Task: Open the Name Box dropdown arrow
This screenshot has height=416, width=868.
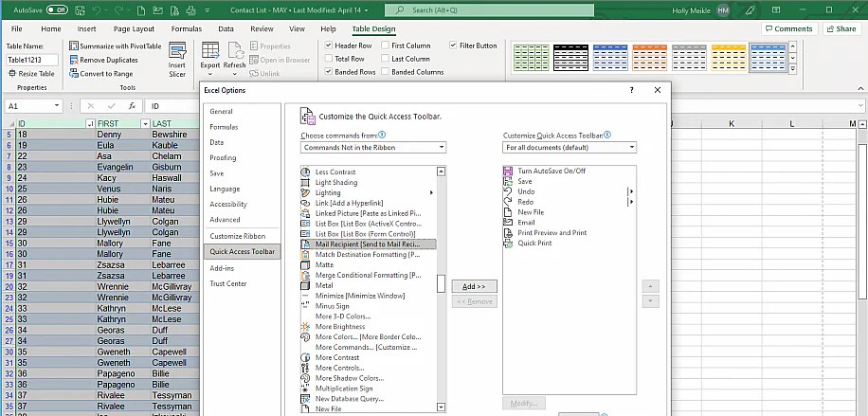Action: (57, 106)
